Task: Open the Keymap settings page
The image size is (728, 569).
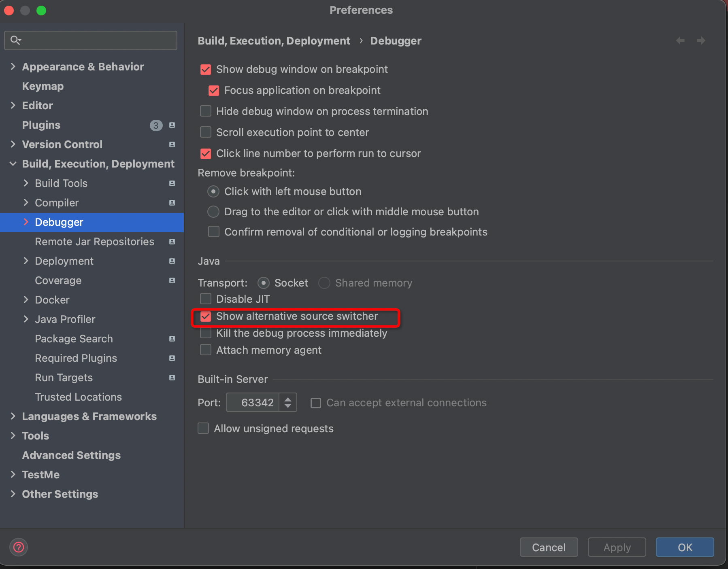Action: click(43, 86)
